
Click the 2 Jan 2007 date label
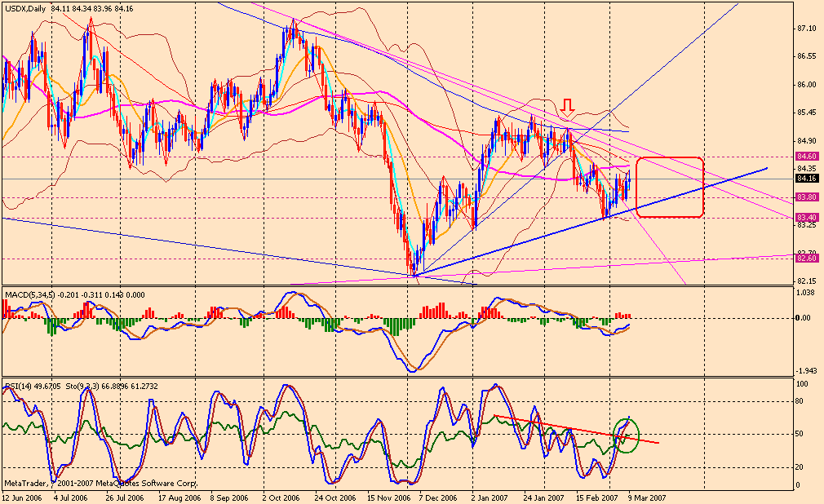point(490,497)
